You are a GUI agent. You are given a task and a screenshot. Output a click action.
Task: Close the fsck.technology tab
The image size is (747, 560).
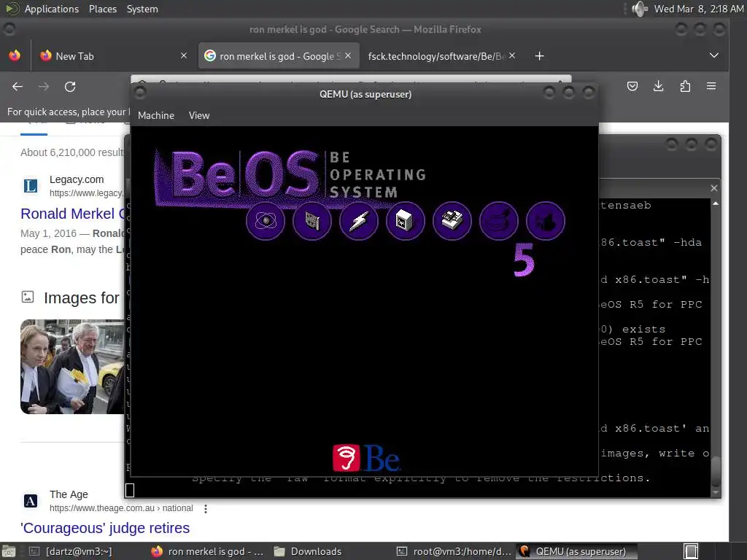point(512,55)
